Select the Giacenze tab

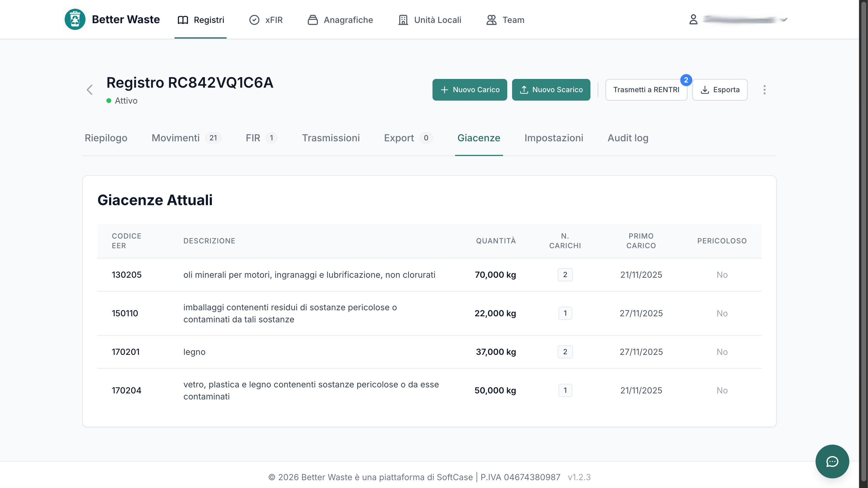click(x=479, y=138)
